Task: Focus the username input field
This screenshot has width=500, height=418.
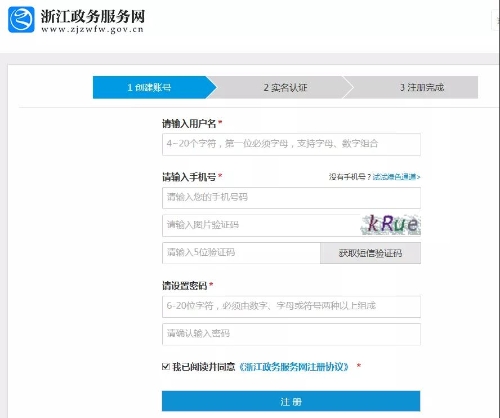Action: (x=291, y=144)
